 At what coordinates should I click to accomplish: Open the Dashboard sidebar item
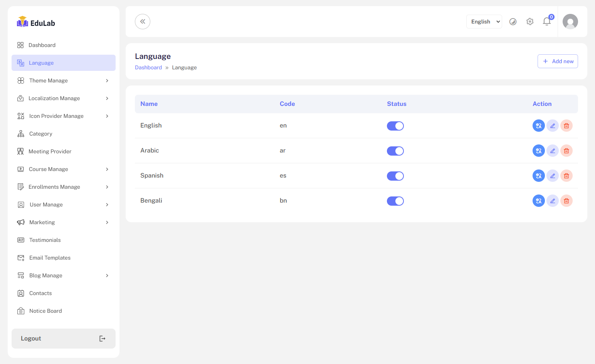[42, 45]
